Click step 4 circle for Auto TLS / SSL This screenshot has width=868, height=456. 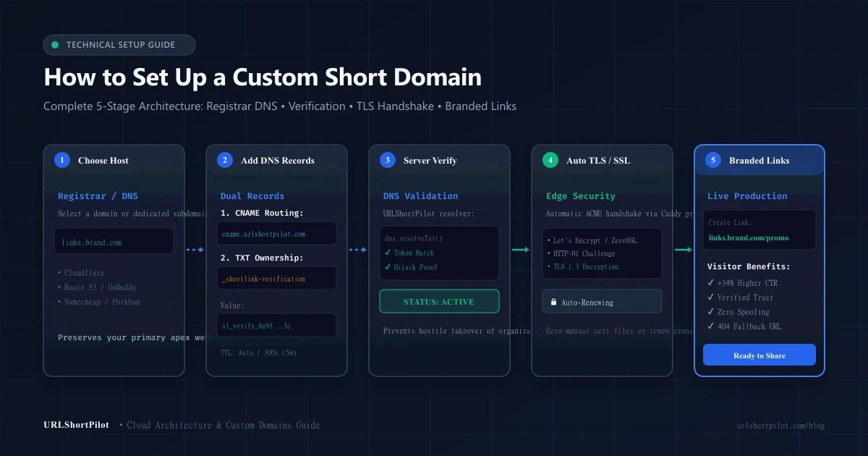tap(550, 160)
